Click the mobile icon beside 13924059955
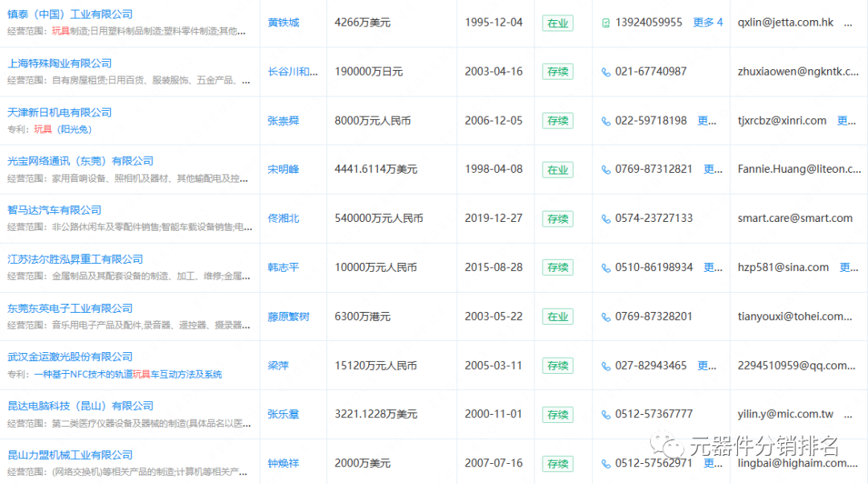The image size is (868, 484). (606, 23)
